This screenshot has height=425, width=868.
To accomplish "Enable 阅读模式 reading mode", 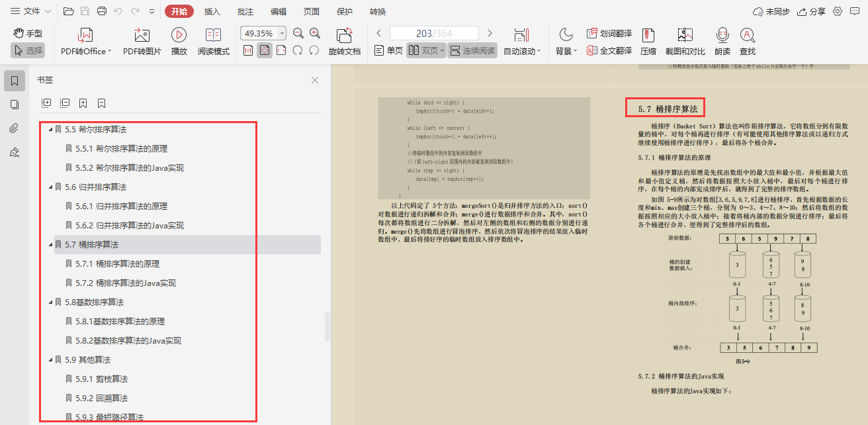I will pos(214,43).
